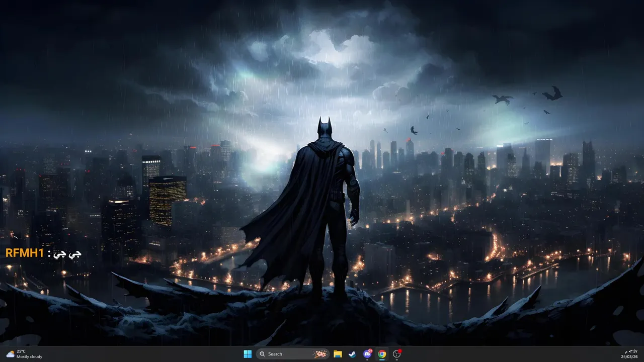Open Discord with the 9+ badge
Image resolution: width=644 pixels, height=362 pixels.
[x=367, y=354]
